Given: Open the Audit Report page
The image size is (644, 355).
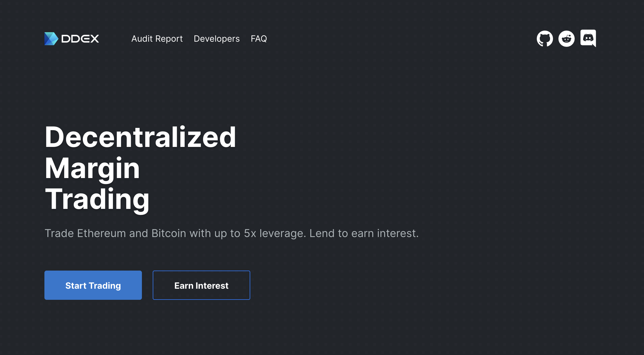Looking at the screenshot, I should coord(157,39).
